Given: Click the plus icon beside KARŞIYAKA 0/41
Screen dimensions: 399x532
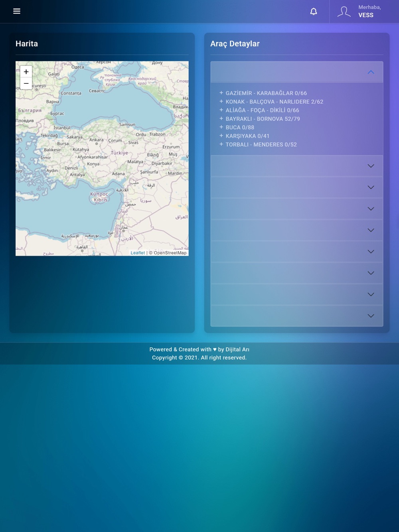Looking at the screenshot, I should tap(221, 136).
